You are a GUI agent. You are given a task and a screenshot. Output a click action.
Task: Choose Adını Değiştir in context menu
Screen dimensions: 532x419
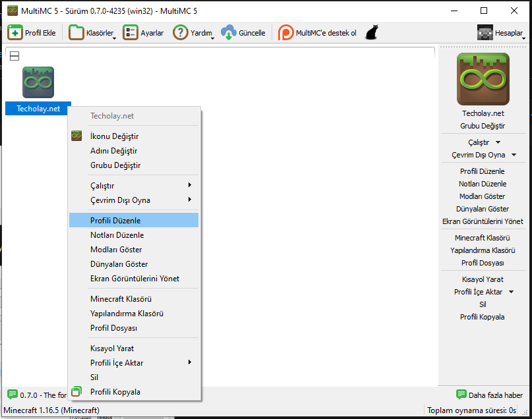[x=134, y=150]
